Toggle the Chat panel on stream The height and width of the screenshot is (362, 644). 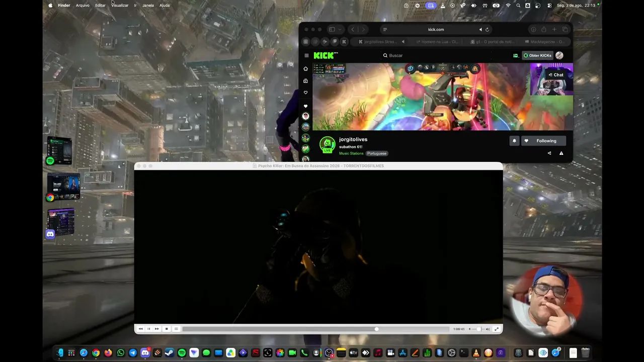[x=555, y=75]
